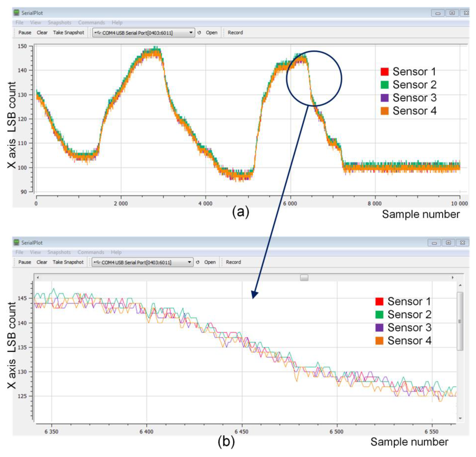This screenshot has height=457, width=476.
Task: Open the View menu in top window
Action: point(35,23)
